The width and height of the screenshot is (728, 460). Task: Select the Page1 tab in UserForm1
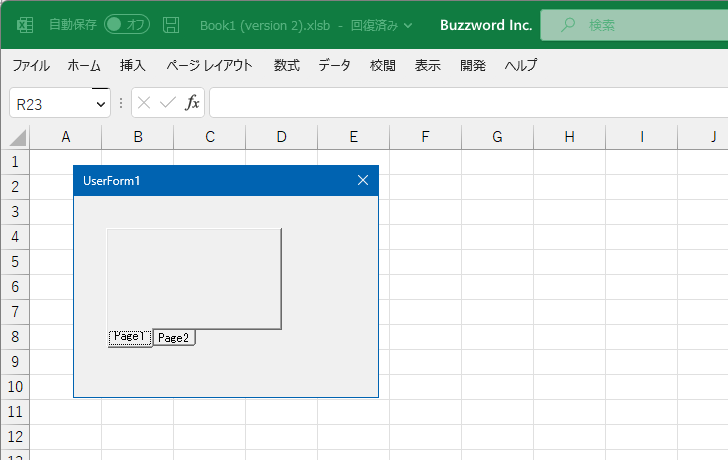(129, 337)
